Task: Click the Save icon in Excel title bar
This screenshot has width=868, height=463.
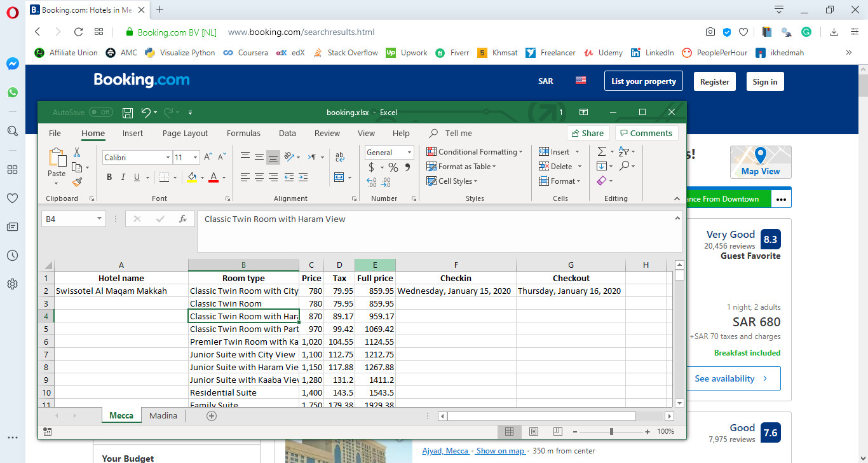Action: [x=128, y=113]
